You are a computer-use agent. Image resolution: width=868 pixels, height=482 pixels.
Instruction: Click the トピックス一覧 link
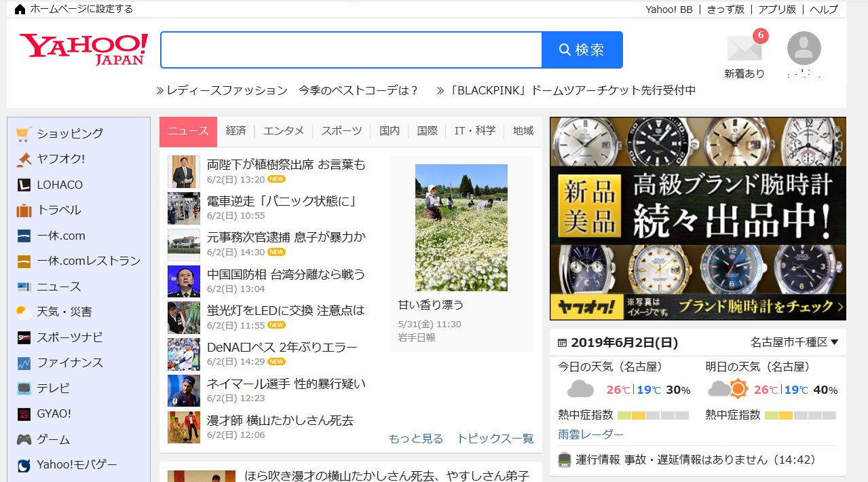point(495,439)
